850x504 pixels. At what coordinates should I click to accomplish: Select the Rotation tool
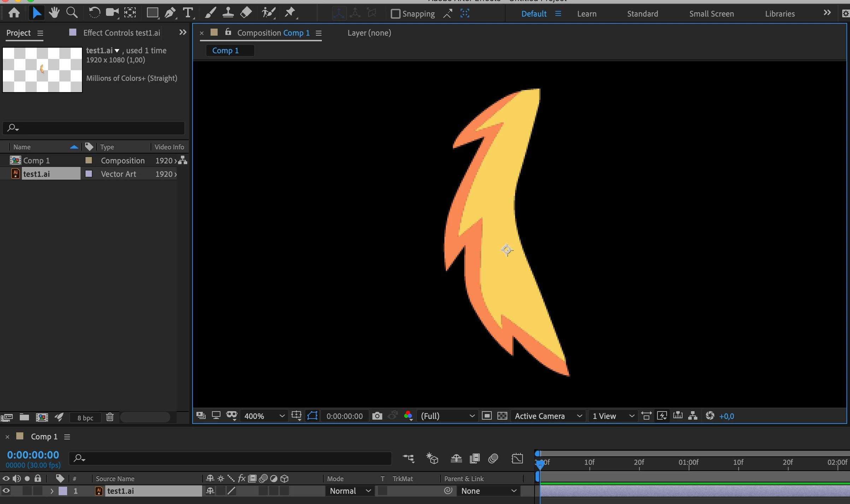[x=94, y=13]
